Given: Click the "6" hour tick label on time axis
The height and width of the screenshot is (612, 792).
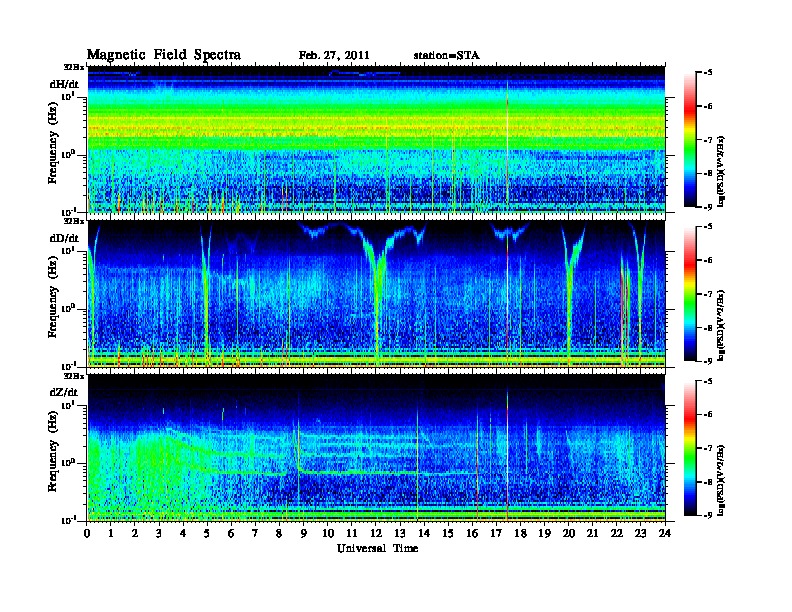Looking at the screenshot, I should point(231,533).
